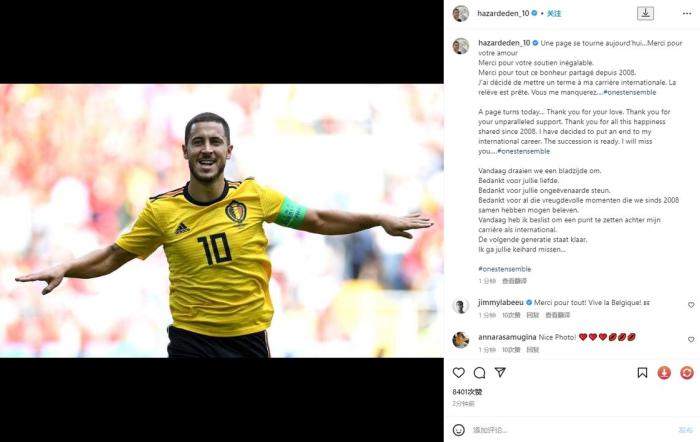Screen dimensions: 700x442
Task: Click see translation under the caption
Action: pyautogui.click(x=514, y=281)
